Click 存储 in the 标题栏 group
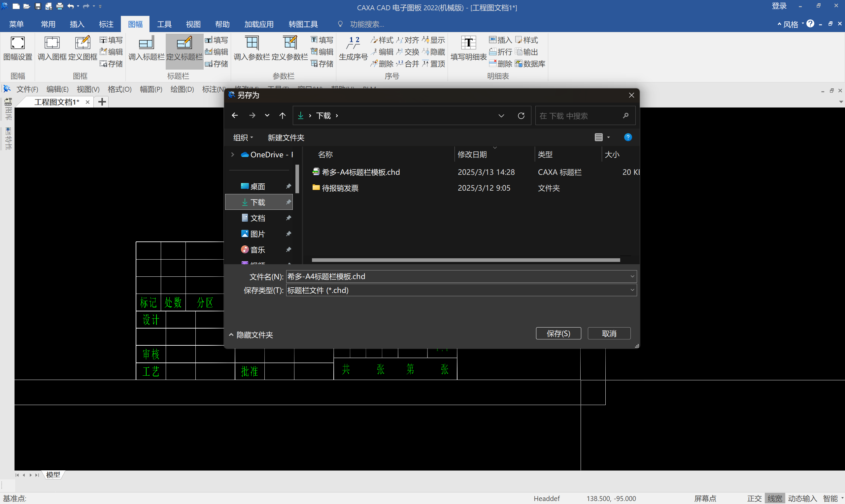 (x=217, y=64)
